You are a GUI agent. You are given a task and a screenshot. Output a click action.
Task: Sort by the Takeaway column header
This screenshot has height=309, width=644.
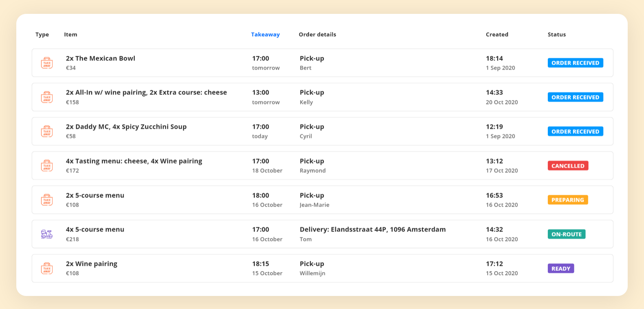click(x=265, y=35)
